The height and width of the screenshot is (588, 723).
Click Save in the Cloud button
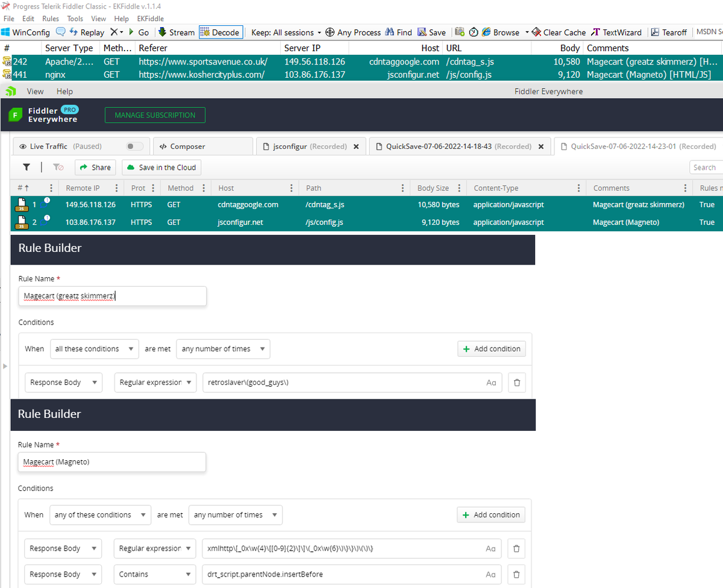161,167
